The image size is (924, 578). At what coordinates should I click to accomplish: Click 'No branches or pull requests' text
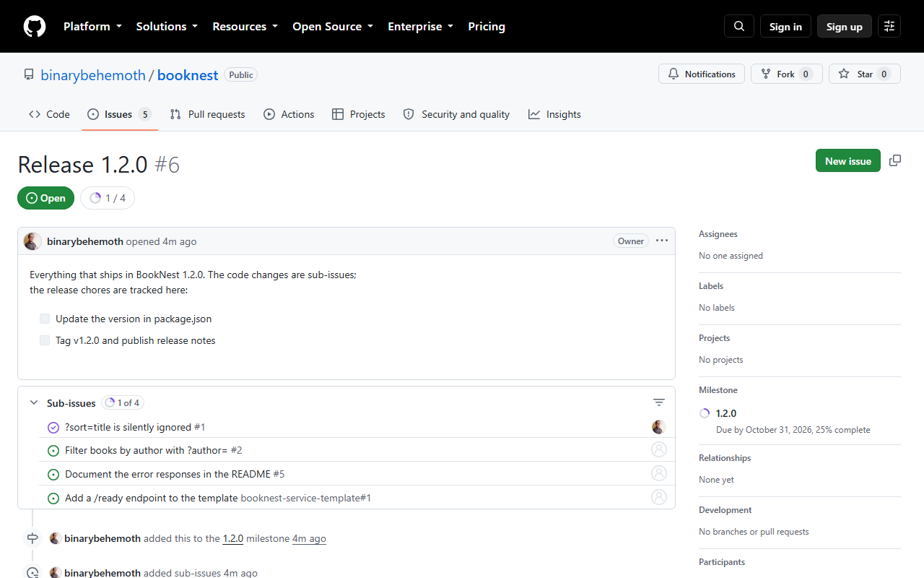pyautogui.click(x=754, y=532)
